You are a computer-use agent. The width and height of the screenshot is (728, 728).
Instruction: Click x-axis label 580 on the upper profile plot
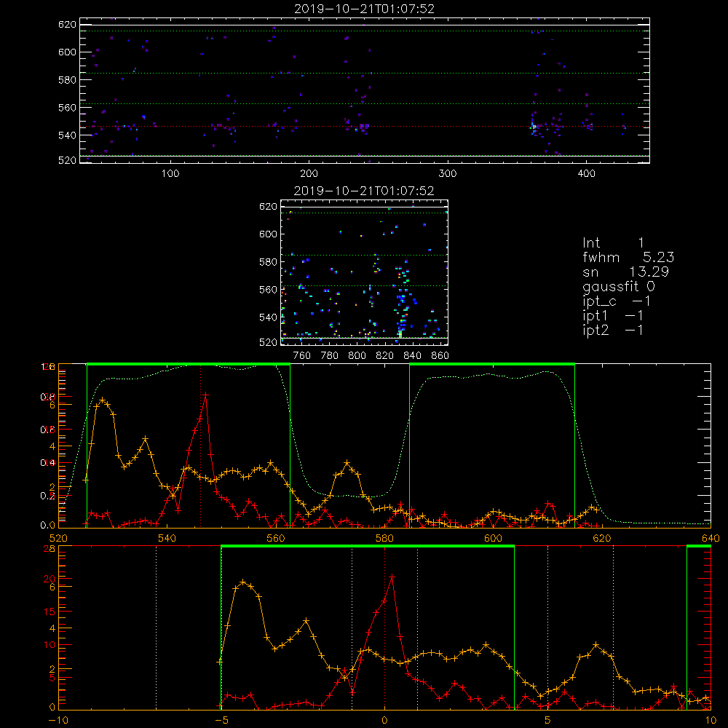point(384,538)
